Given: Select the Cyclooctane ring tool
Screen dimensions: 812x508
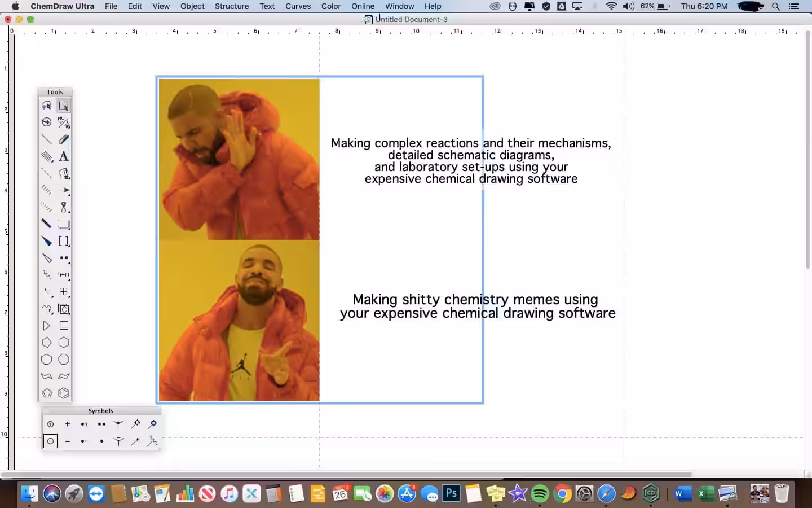Looking at the screenshot, I should (64, 360).
